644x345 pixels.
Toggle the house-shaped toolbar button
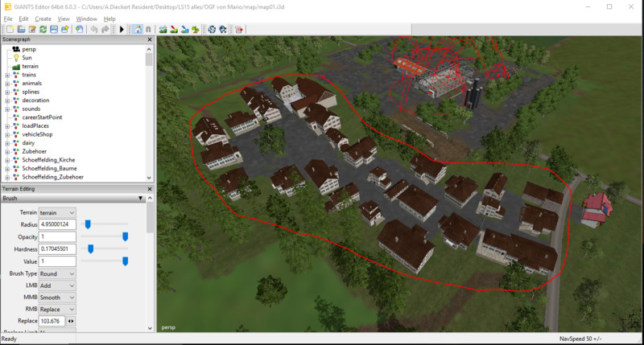[136, 29]
